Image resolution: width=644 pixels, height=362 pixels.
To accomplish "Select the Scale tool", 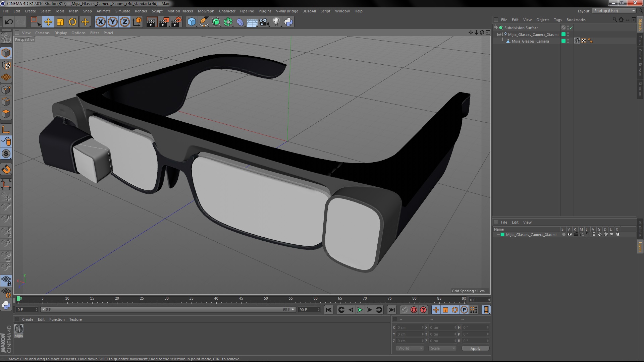I will [60, 22].
